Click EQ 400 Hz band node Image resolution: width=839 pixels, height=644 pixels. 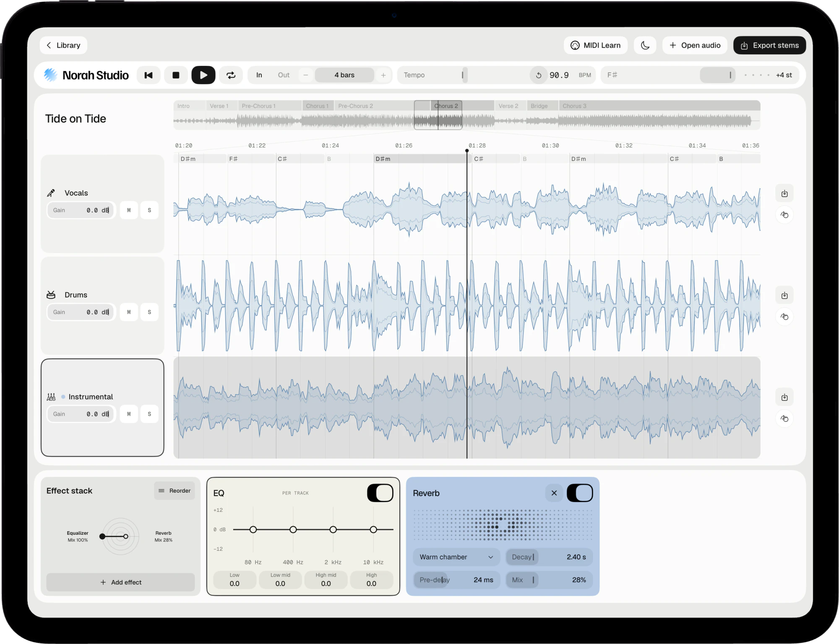pos(293,530)
